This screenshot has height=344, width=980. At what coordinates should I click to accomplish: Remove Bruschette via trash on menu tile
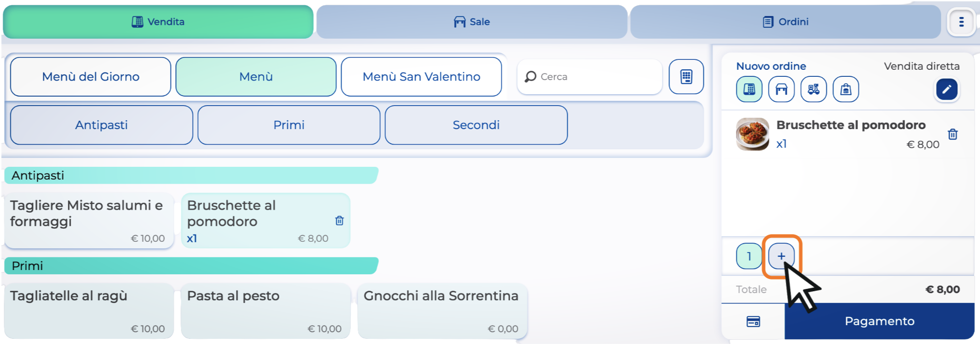339,221
